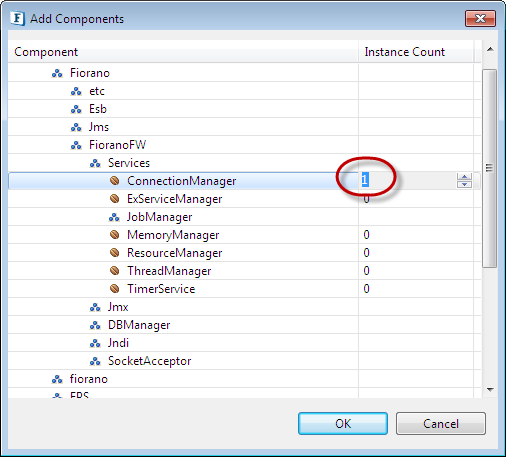Click the vertical scrollbar thumb
The image size is (506, 457).
pos(489,168)
